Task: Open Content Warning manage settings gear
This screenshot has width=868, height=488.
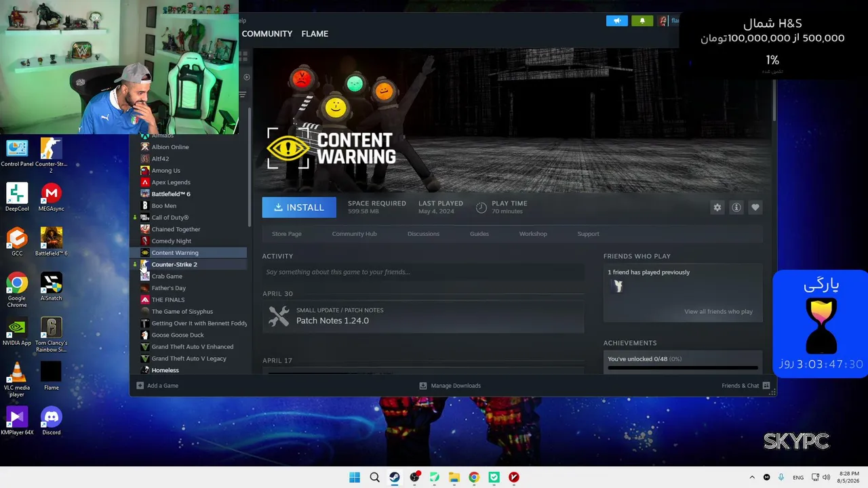Action: [717, 207]
